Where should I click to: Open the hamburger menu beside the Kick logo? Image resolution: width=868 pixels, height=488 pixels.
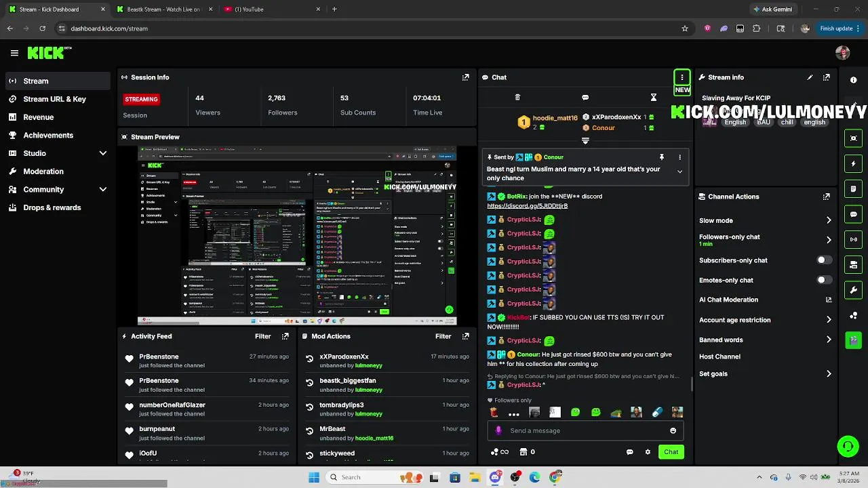(14, 53)
